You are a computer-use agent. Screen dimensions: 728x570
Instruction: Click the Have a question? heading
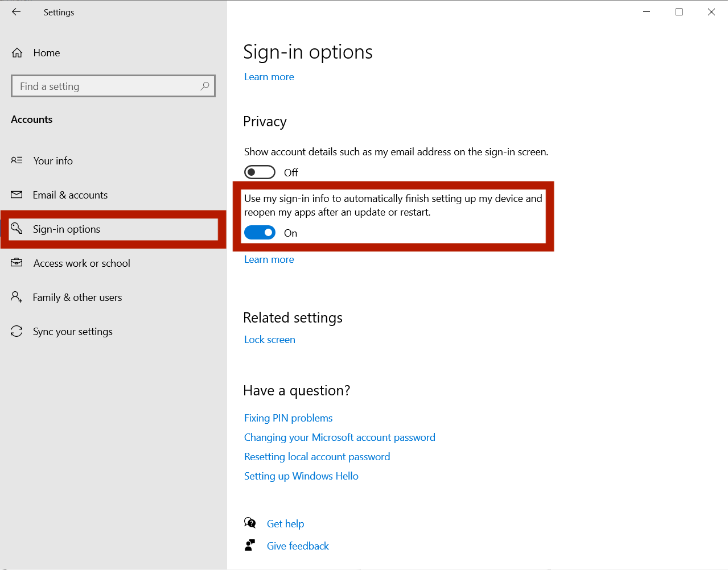pos(297,391)
